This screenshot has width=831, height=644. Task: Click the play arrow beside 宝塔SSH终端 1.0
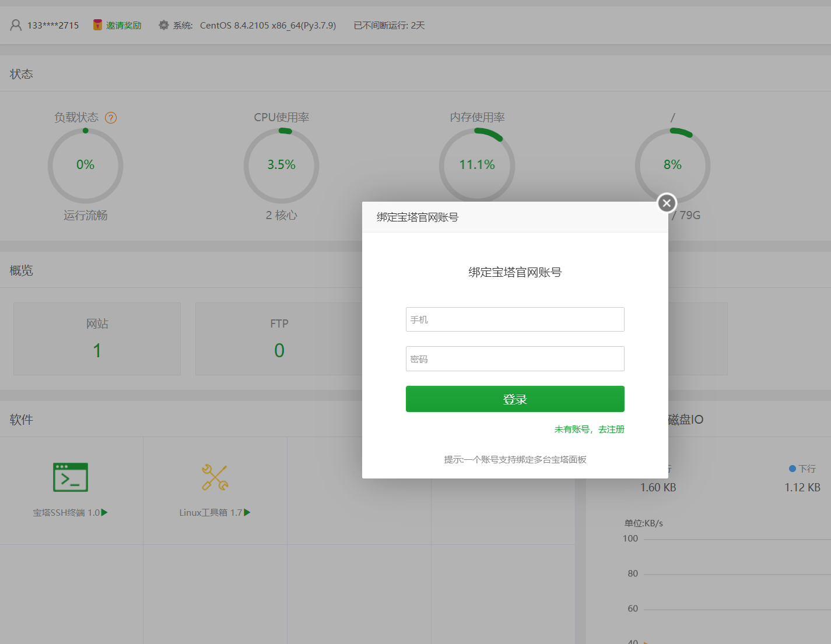pos(104,512)
